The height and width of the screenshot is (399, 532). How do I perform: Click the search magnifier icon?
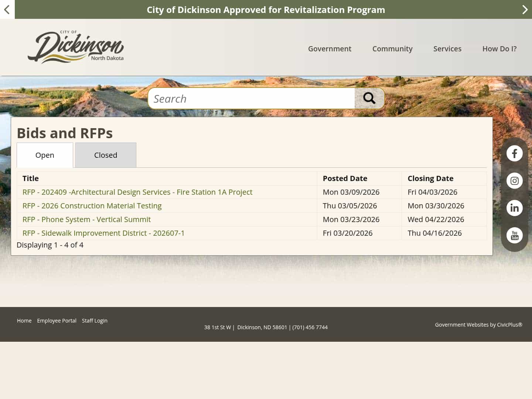pyautogui.click(x=369, y=98)
